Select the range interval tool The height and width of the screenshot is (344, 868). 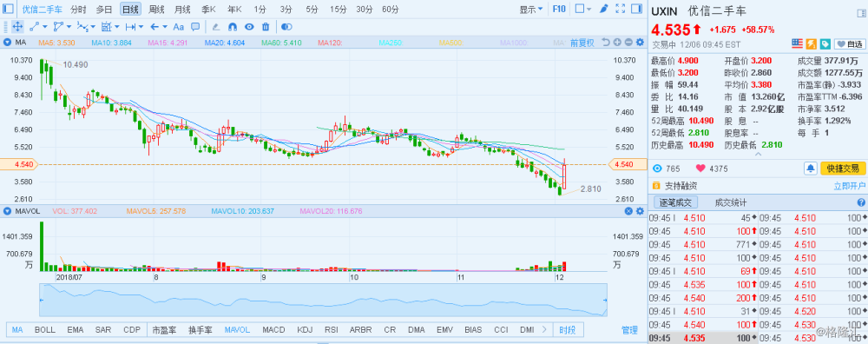(x=130, y=27)
